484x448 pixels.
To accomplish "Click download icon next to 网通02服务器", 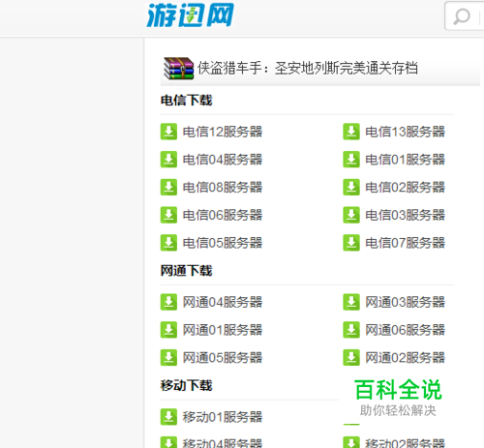I will [x=351, y=357].
